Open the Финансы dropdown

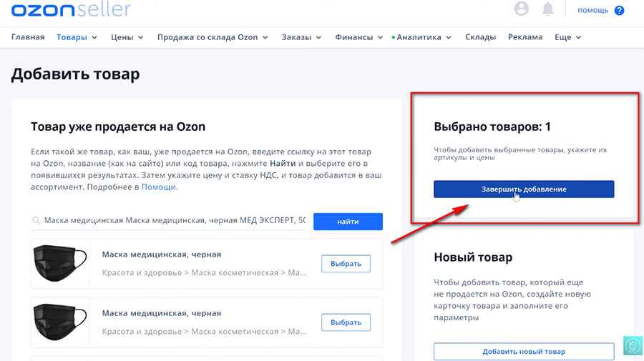click(x=358, y=37)
